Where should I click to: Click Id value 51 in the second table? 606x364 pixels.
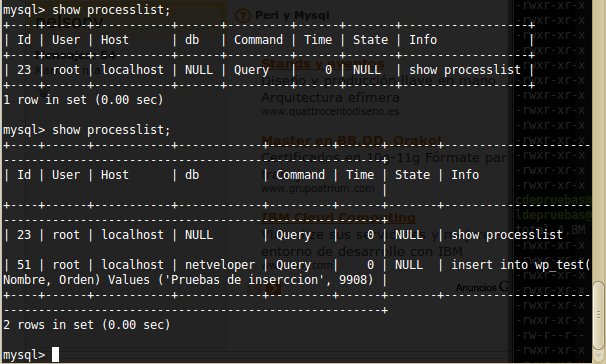(24, 265)
